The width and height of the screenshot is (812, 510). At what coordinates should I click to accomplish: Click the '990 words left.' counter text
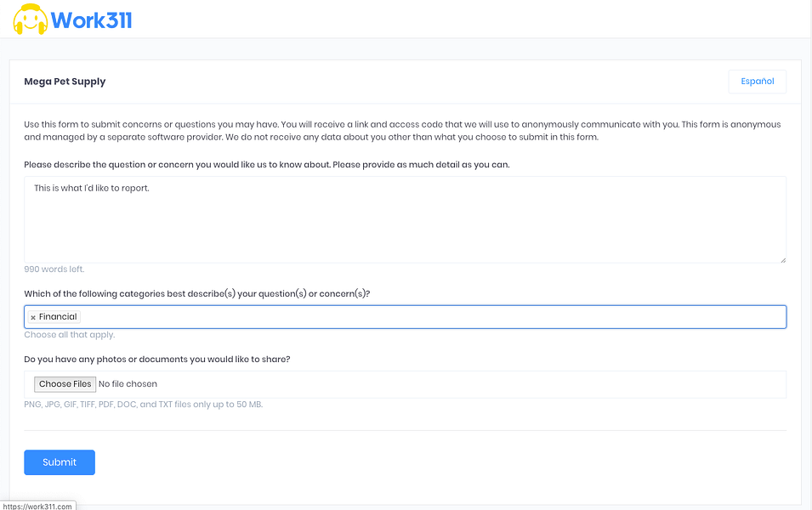pos(54,269)
